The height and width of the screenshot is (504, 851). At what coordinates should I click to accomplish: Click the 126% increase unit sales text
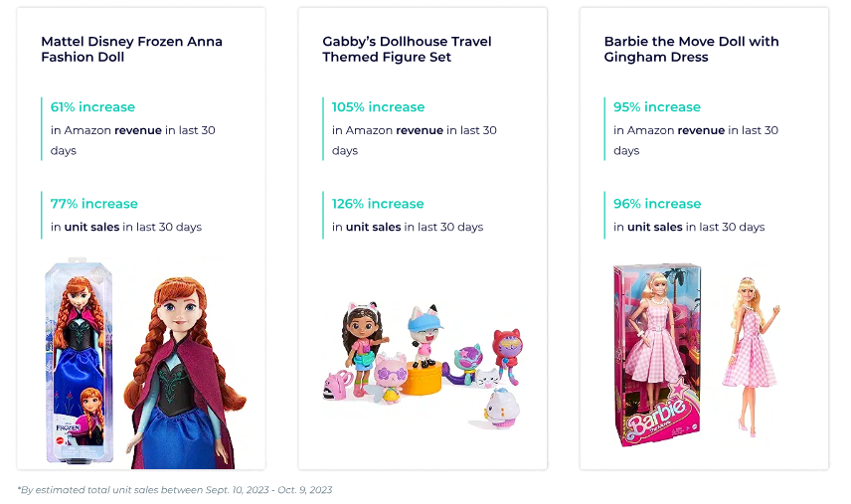click(378, 204)
